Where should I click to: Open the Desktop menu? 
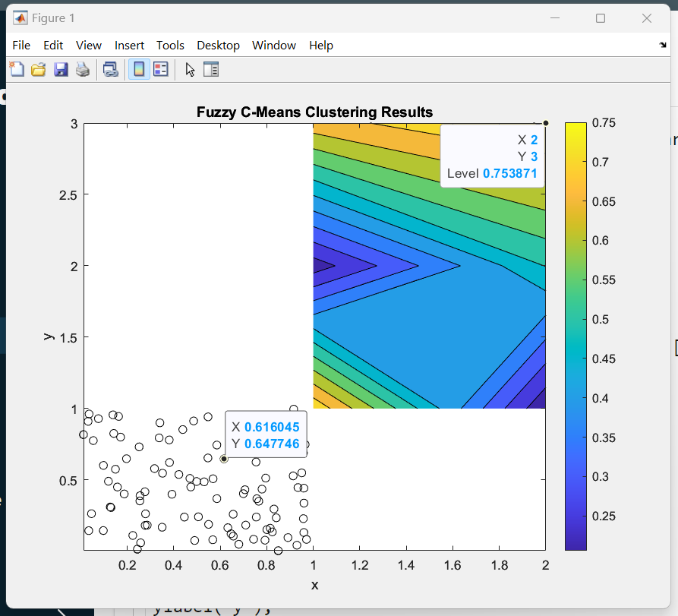tap(218, 46)
